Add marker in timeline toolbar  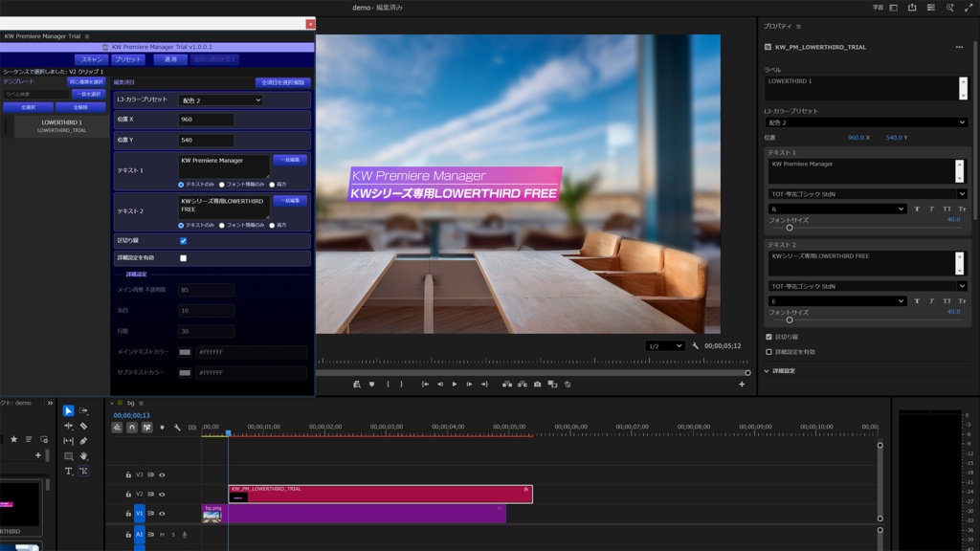click(x=162, y=428)
